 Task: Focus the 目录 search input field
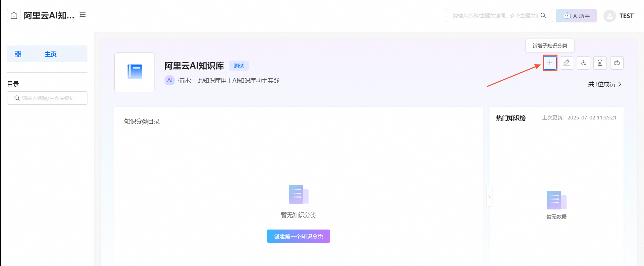(x=47, y=98)
